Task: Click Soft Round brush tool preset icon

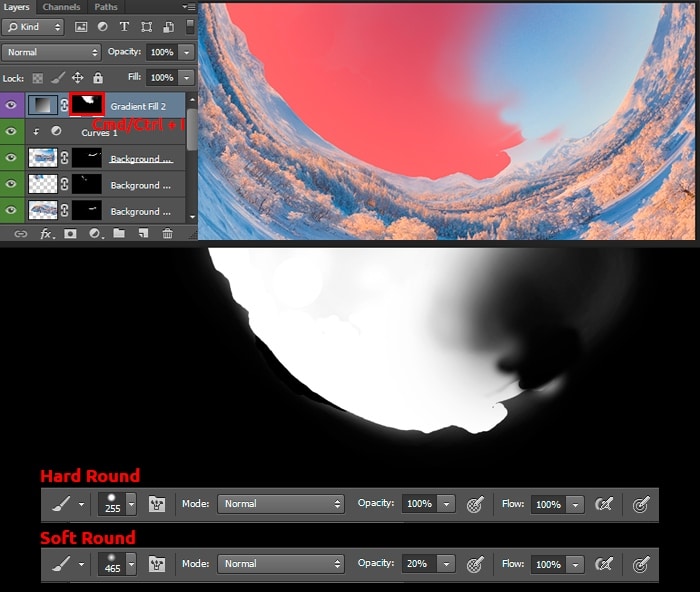Action: tap(61, 564)
